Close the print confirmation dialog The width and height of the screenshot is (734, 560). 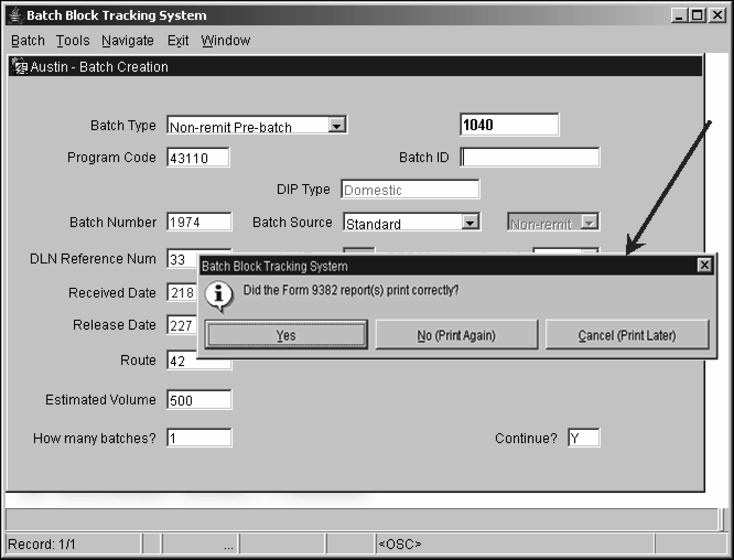[x=704, y=265]
